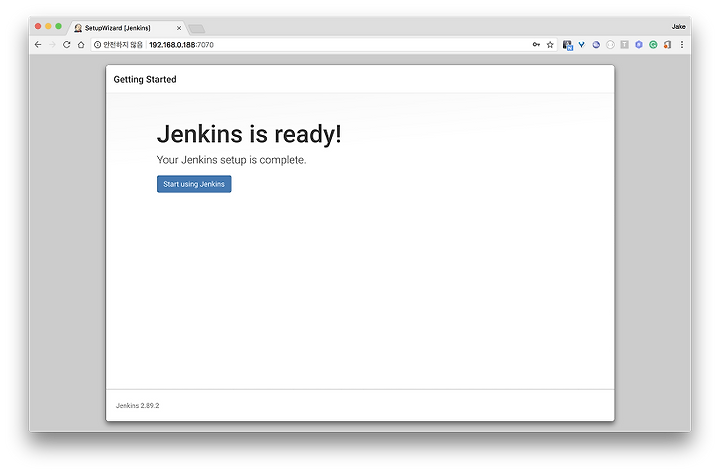The height and width of the screenshot is (473, 720).
Task: Click the not-secure site info icon
Action: tap(97, 45)
